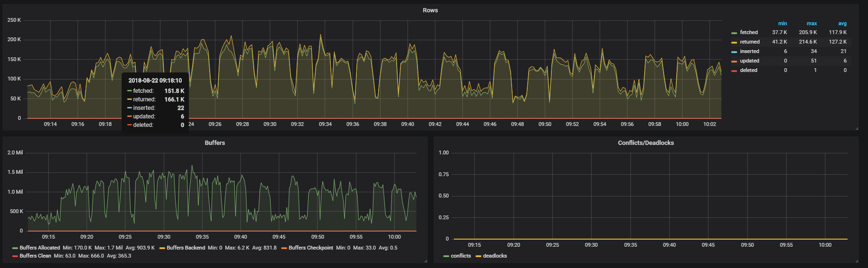The width and height of the screenshot is (868, 268).
Task: Click the Buffers Clean 'Max: 666.0' value
Action: click(x=91, y=256)
